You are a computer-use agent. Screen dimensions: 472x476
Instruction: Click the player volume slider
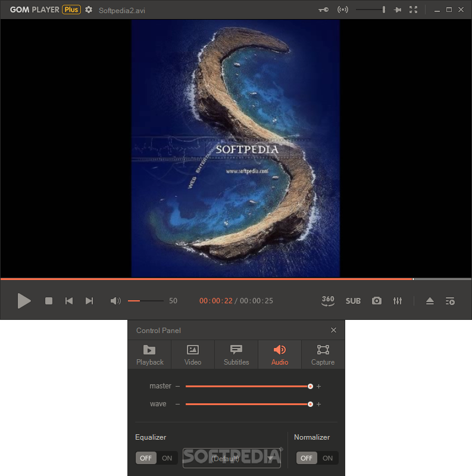click(x=146, y=301)
